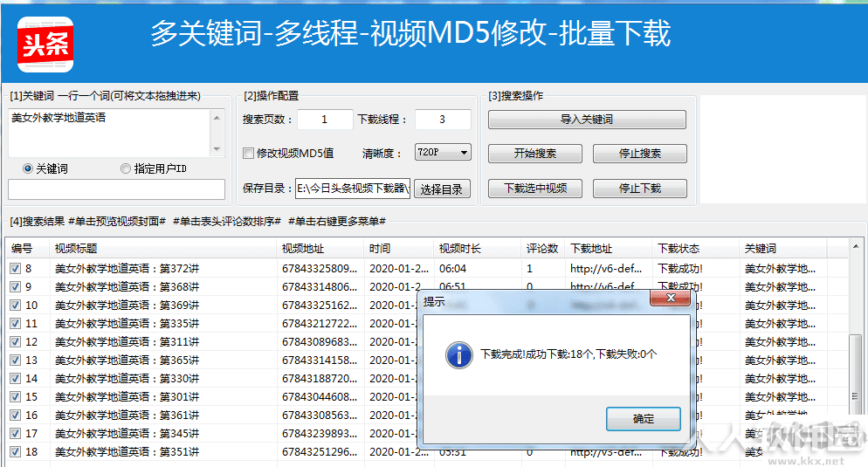Click the 搜索页数 input field
The height and width of the screenshot is (467, 868).
[x=325, y=120]
